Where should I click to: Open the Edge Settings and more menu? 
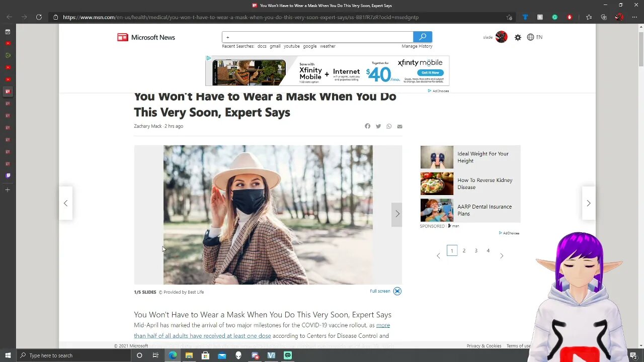coord(633,17)
